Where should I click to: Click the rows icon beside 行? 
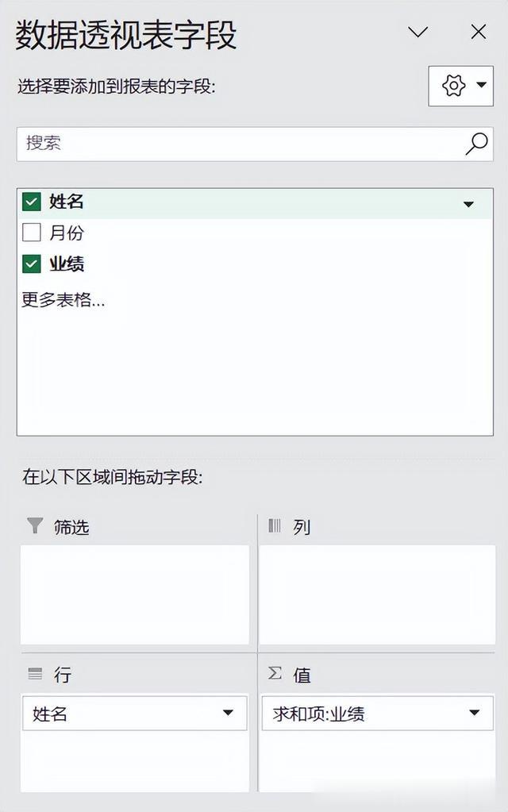click(35, 674)
